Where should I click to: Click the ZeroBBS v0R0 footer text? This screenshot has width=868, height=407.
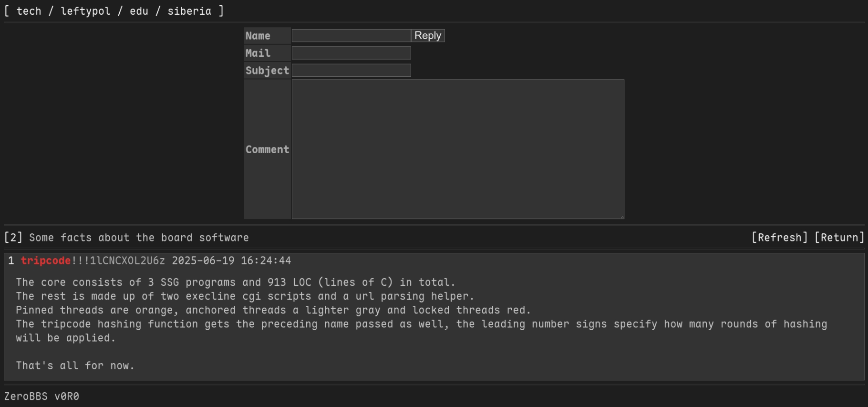click(41, 397)
